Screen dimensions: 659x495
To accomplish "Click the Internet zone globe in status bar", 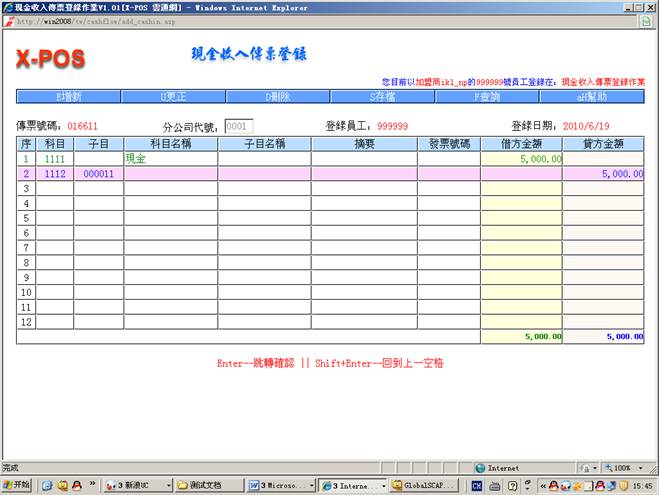I will coord(481,467).
